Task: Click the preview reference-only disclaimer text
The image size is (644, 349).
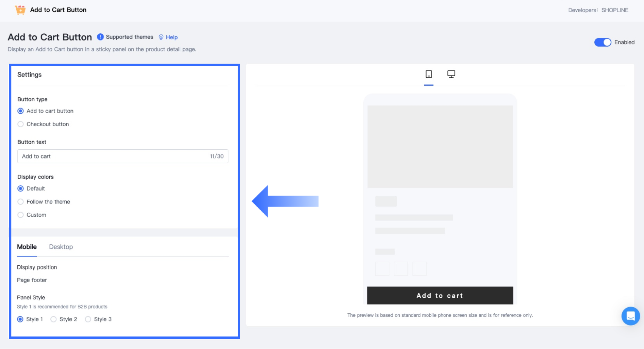Action: click(440, 315)
